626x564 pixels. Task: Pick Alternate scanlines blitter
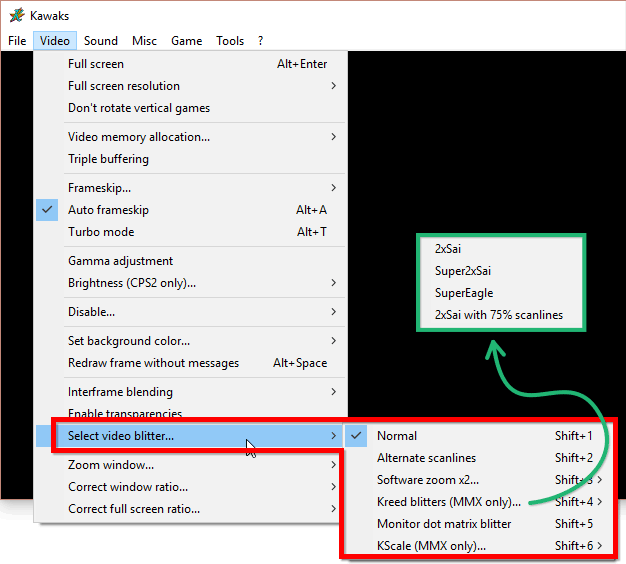point(426,458)
